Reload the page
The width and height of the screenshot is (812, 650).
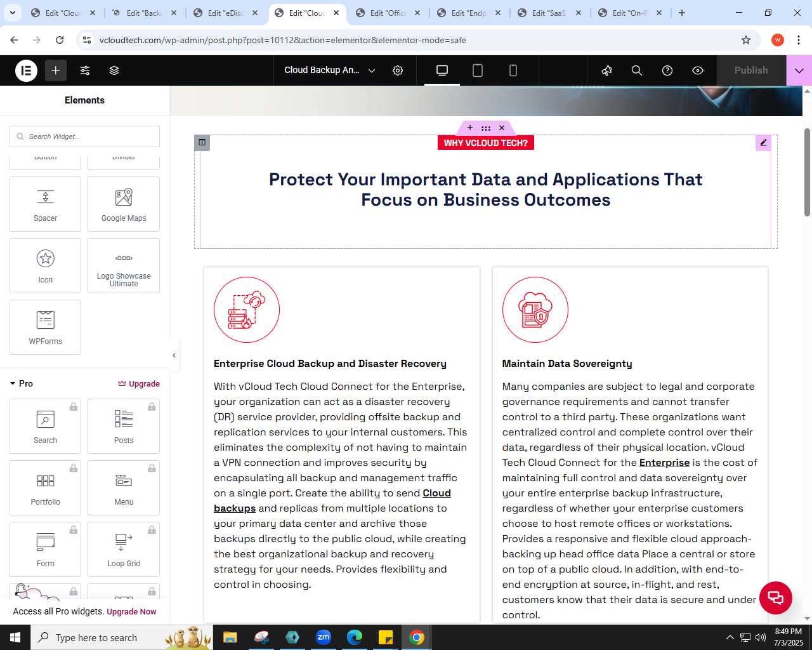point(60,40)
